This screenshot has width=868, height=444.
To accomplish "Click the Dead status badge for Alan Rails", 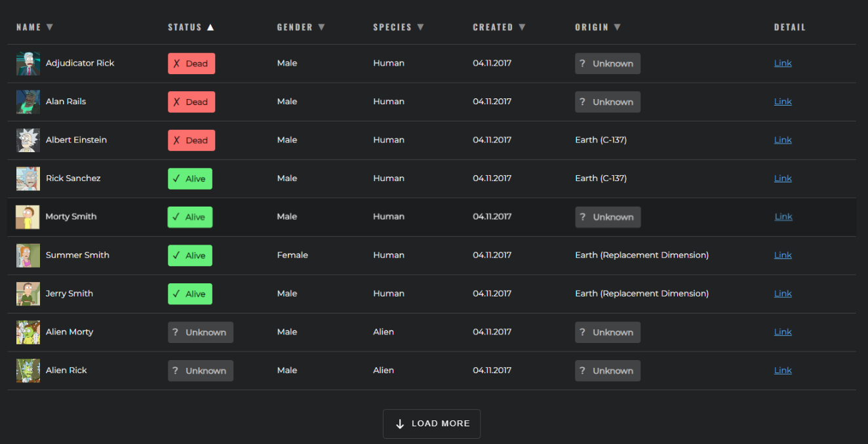I will pyautogui.click(x=191, y=102).
